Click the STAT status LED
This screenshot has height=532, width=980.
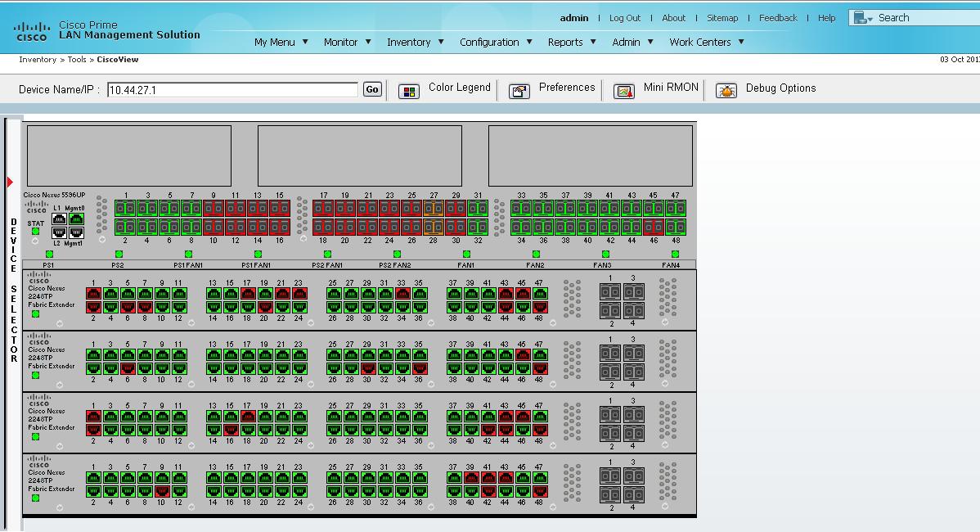(x=36, y=232)
